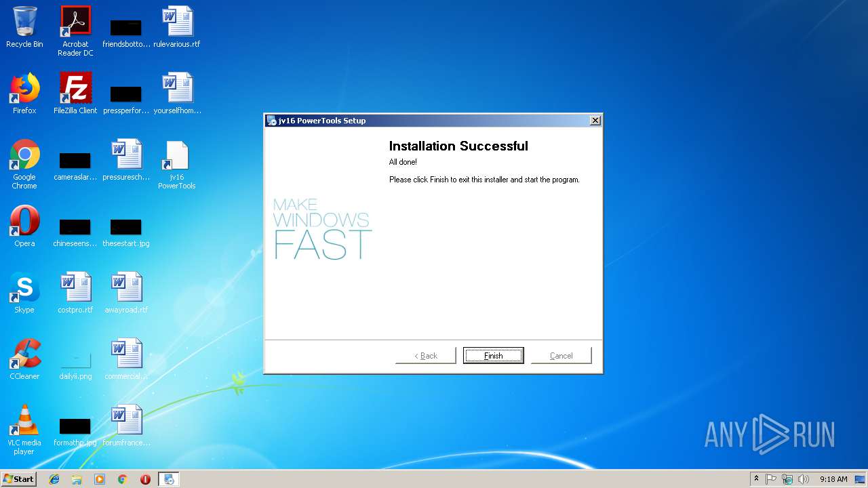Select the rulevarious.rtf document
This screenshot has height=488, width=868.
click(x=177, y=27)
